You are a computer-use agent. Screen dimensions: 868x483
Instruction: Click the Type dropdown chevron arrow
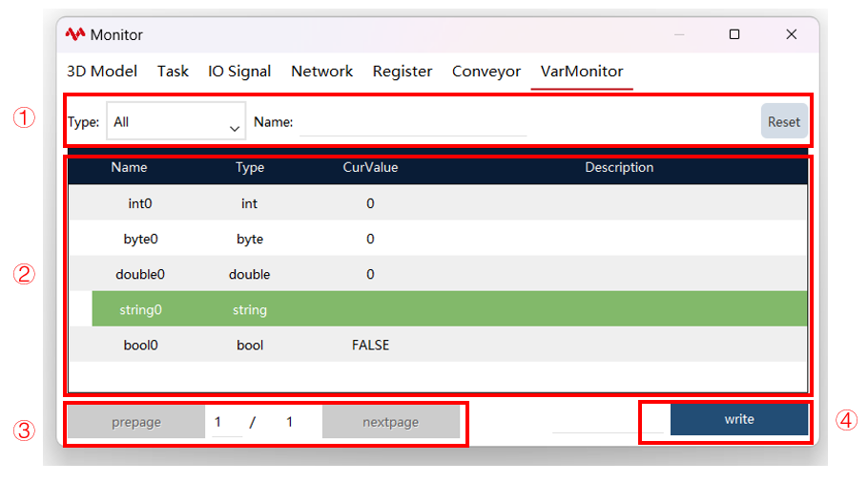point(234,129)
